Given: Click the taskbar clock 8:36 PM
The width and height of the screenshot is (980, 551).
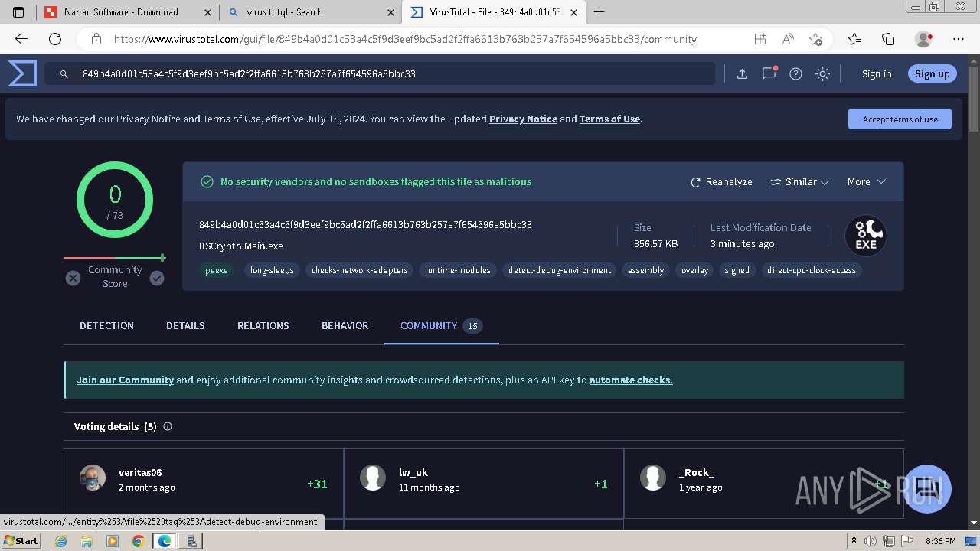Looking at the screenshot, I should [x=940, y=541].
